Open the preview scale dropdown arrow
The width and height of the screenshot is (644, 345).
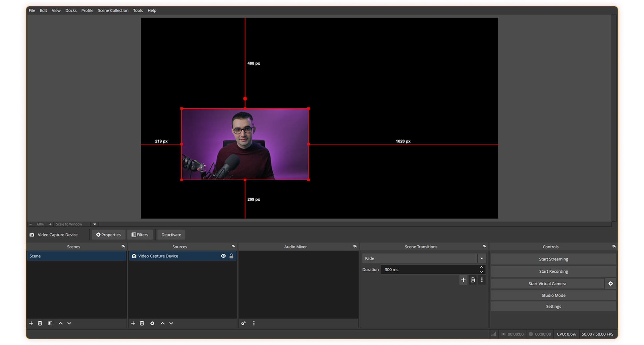[95, 224]
